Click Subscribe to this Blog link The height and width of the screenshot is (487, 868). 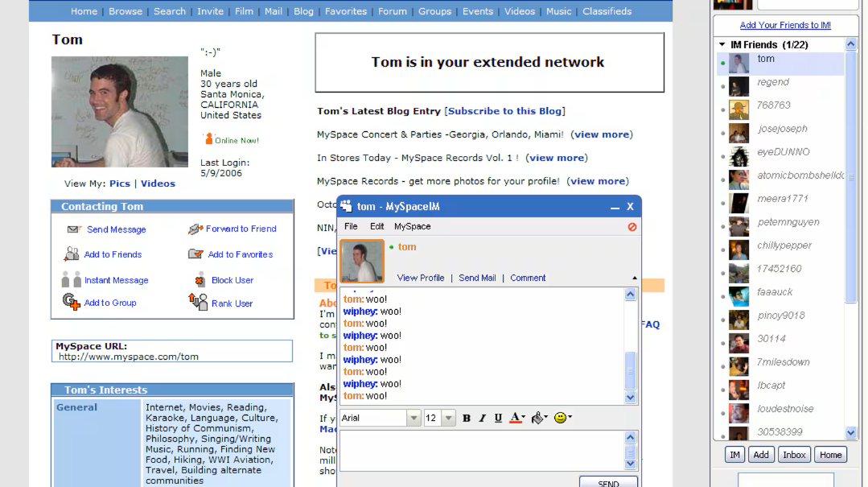(x=504, y=111)
